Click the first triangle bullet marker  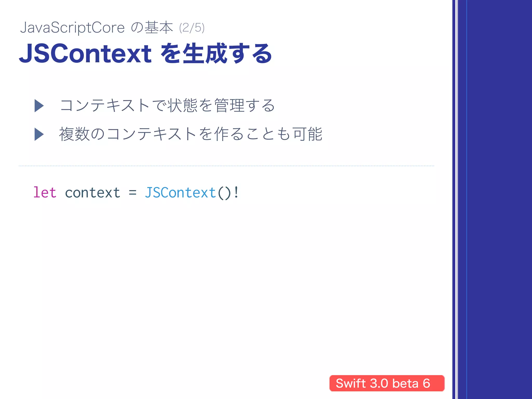coord(39,106)
